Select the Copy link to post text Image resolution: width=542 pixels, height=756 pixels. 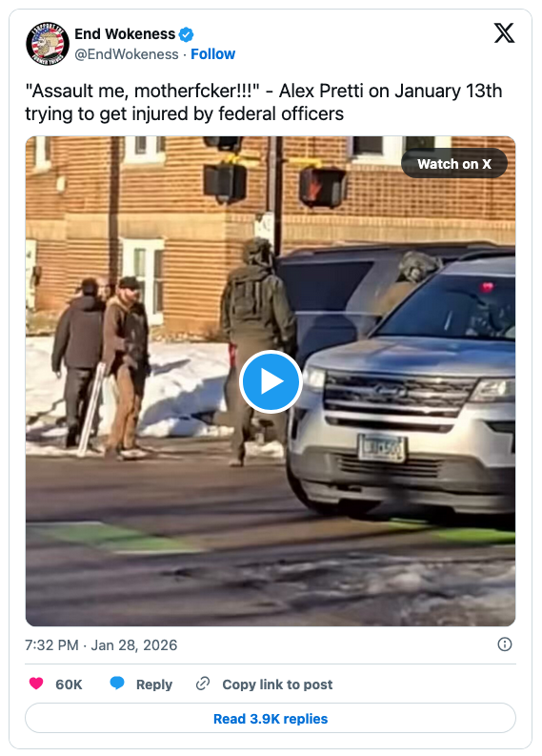coord(277,684)
